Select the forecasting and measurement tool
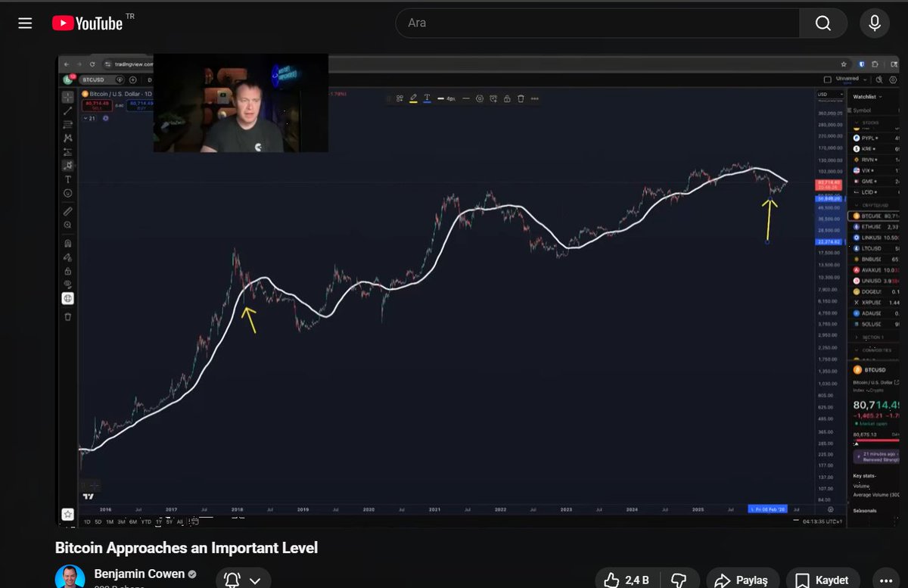 (x=67, y=151)
